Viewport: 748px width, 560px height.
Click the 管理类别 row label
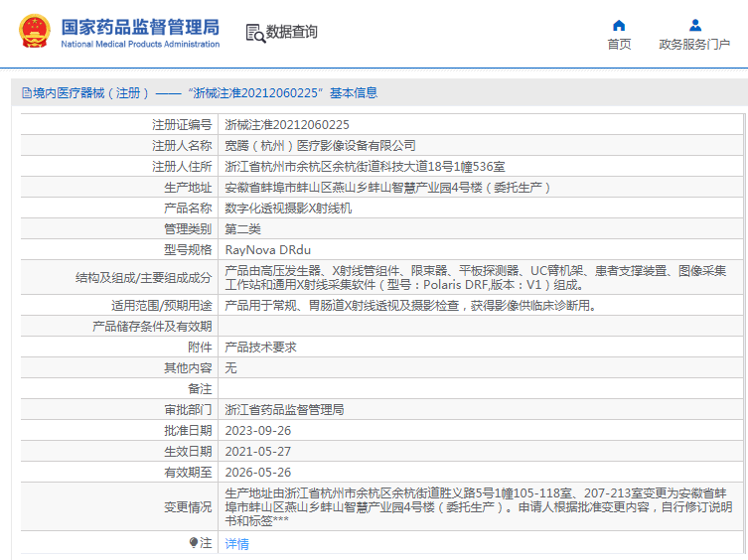[x=188, y=229]
